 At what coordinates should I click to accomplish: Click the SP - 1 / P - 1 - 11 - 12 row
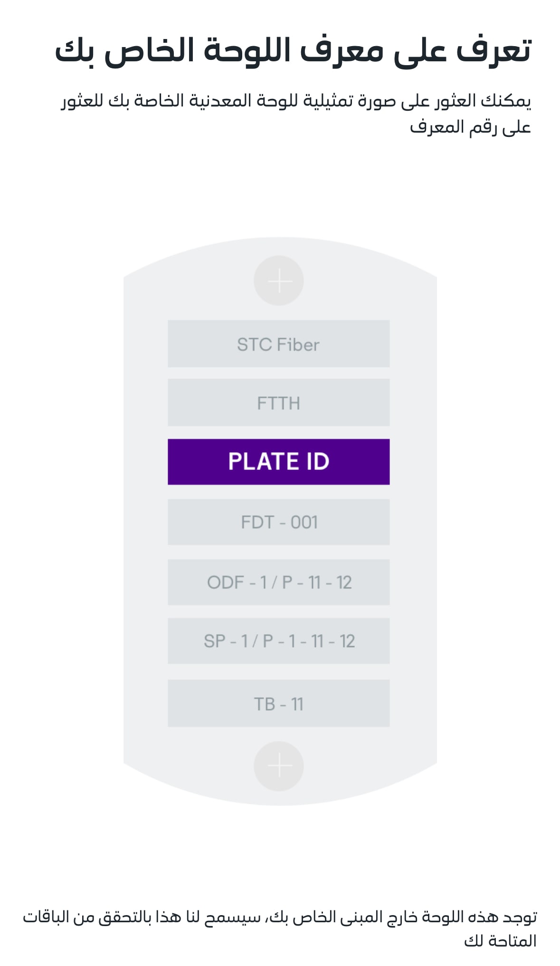[279, 641]
